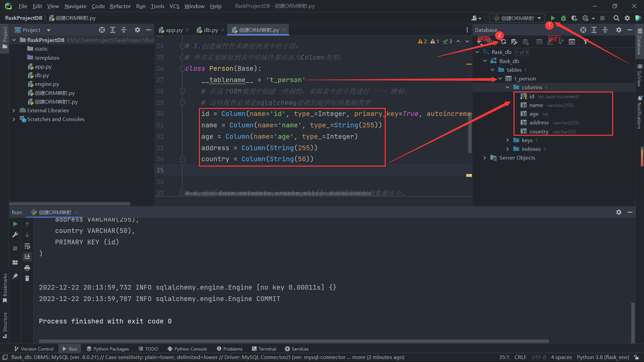Open Data Source Properties wrench-database icon

point(514,42)
